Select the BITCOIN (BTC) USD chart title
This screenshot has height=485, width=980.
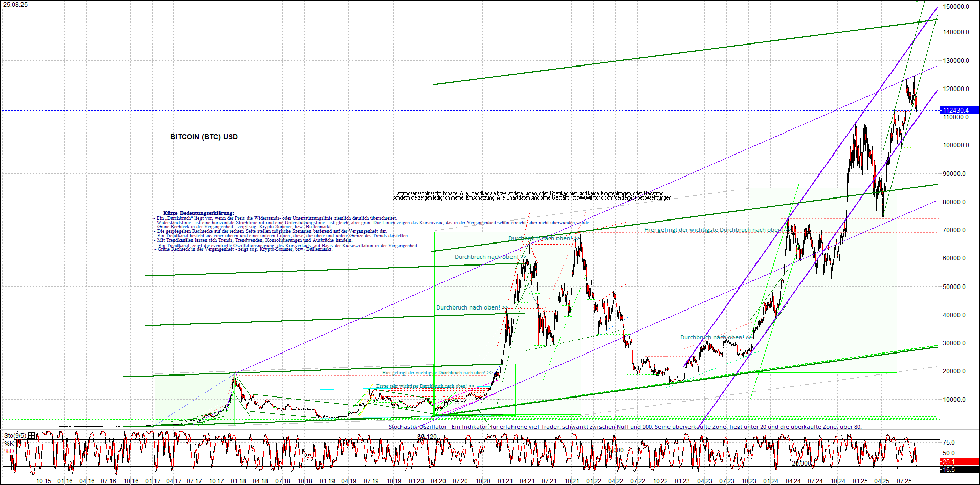point(204,137)
